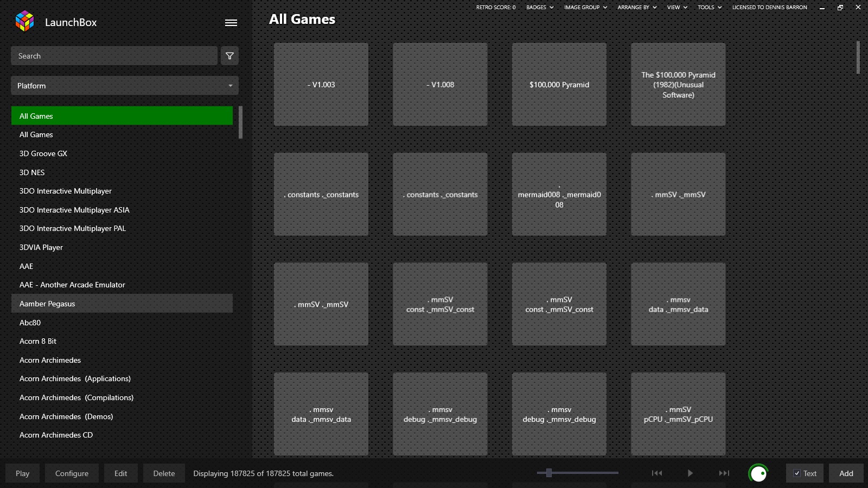Select Acorn Archimedes platform
The height and width of the screenshot is (488, 868).
click(122, 360)
